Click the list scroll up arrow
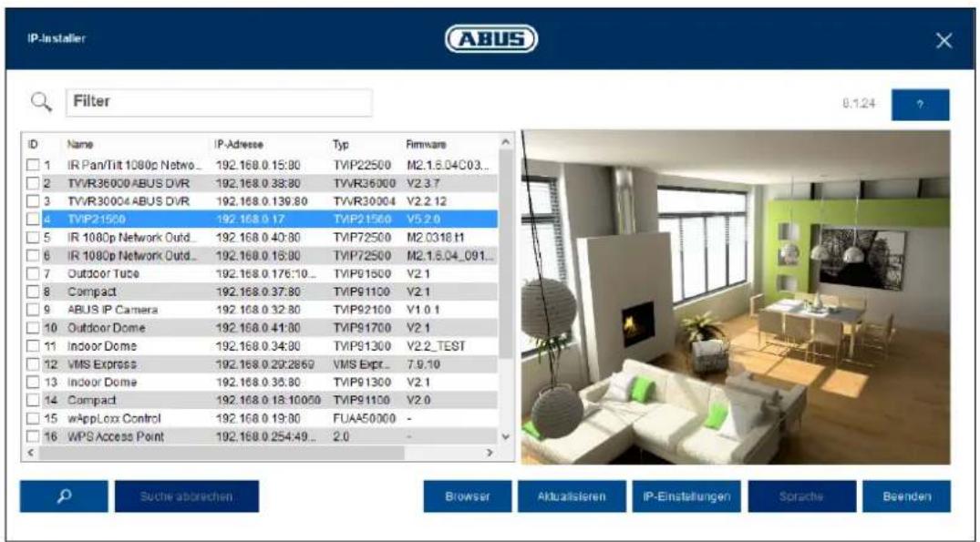Viewport: 980px width, 542px height. 506,143
